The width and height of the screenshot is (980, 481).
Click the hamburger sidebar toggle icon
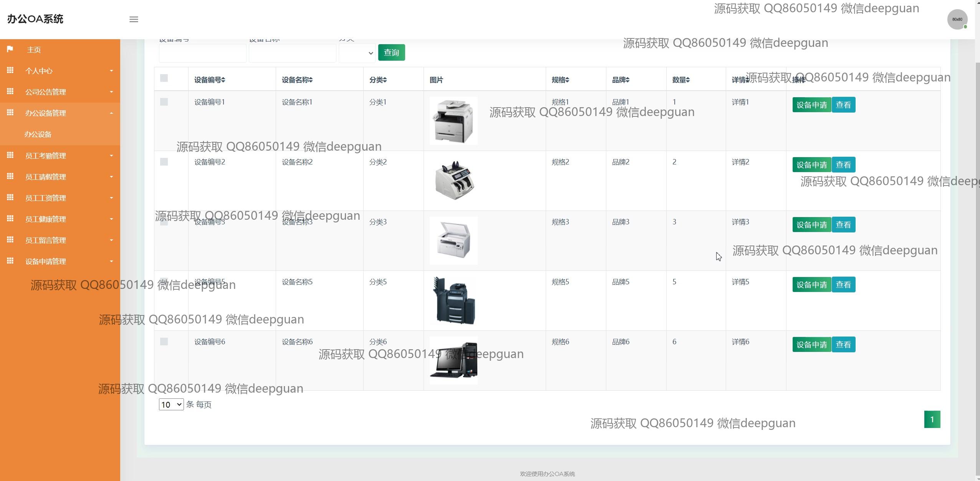click(x=134, y=19)
